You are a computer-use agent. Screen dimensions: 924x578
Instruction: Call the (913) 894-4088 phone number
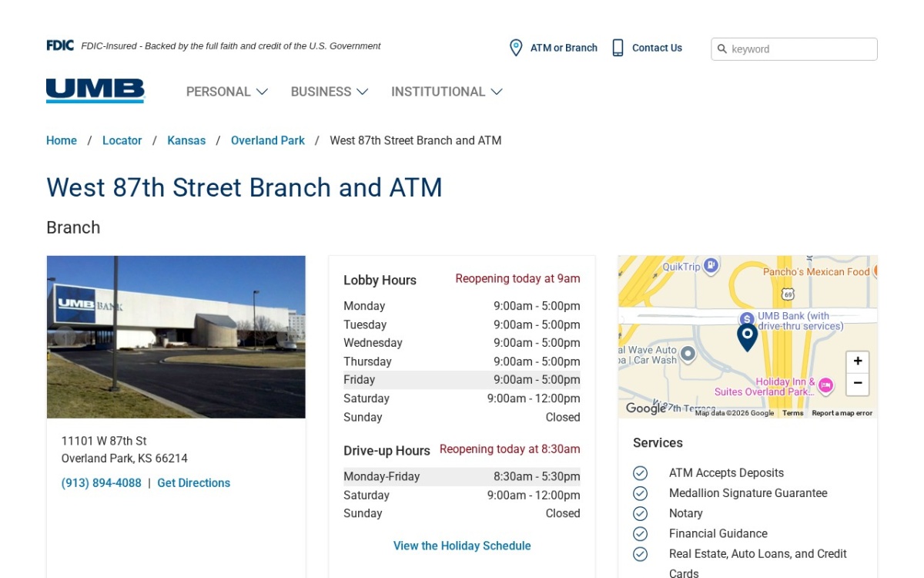click(102, 483)
